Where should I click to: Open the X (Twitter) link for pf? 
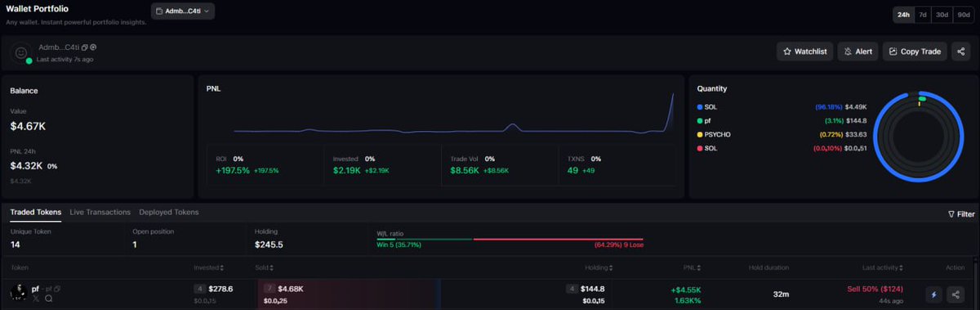[x=36, y=299]
